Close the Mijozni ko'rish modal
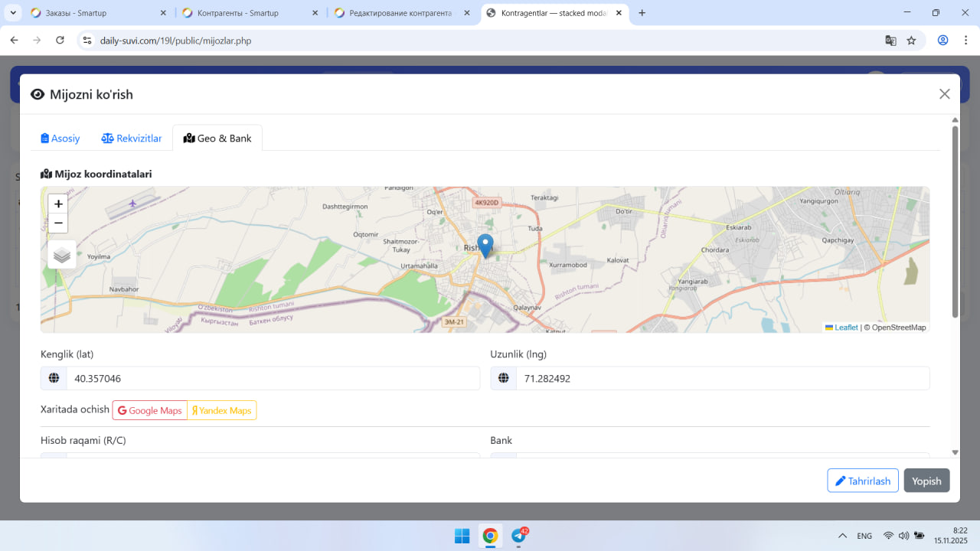The height and width of the screenshot is (551, 980). pyautogui.click(x=944, y=94)
